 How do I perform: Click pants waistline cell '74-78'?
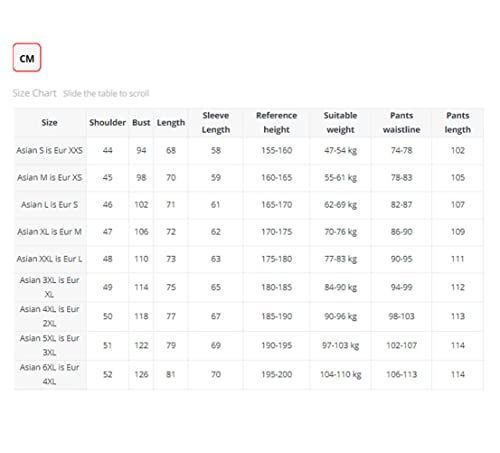pos(401,150)
